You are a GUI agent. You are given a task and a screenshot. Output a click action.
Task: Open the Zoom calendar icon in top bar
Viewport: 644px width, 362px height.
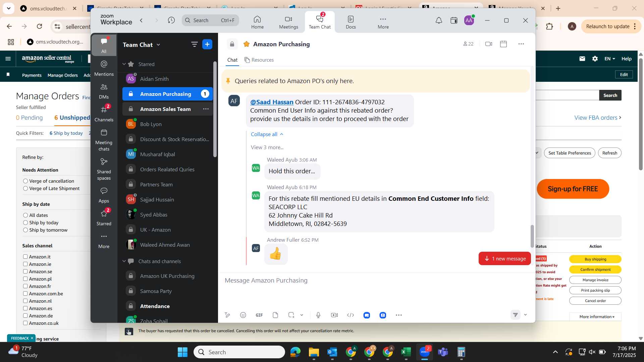pos(454,20)
